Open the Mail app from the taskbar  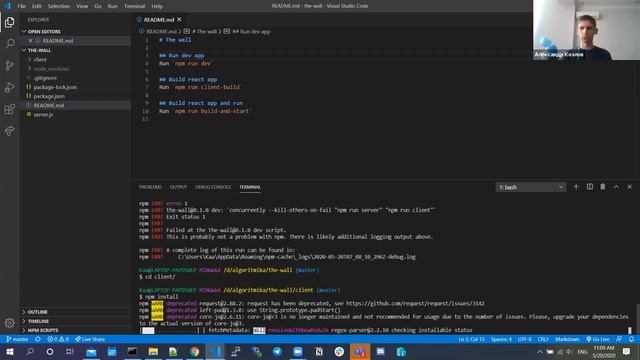(x=91, y=351)
